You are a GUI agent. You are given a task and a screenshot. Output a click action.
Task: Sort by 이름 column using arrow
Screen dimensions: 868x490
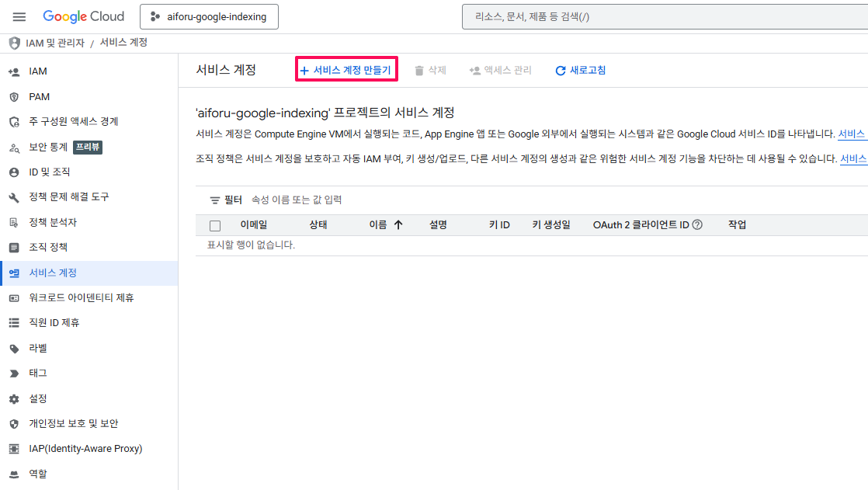[398, 225]
